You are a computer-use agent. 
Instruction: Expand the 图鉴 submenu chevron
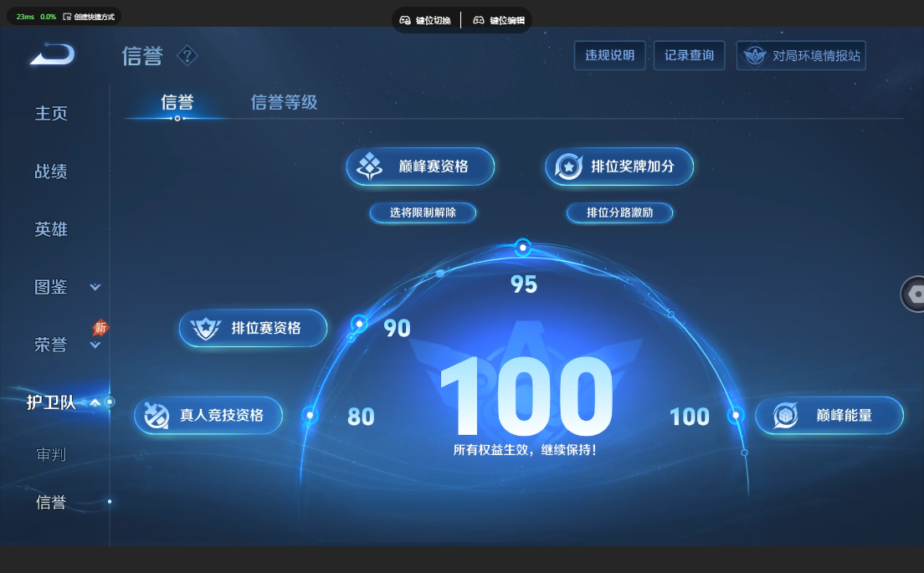pyautogui.click(x=95, y=287)
